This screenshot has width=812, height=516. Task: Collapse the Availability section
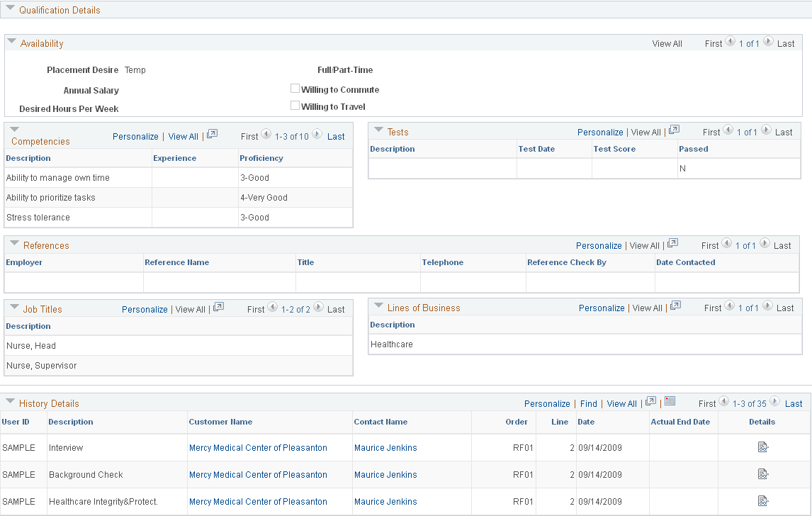[x=12, y=41]
